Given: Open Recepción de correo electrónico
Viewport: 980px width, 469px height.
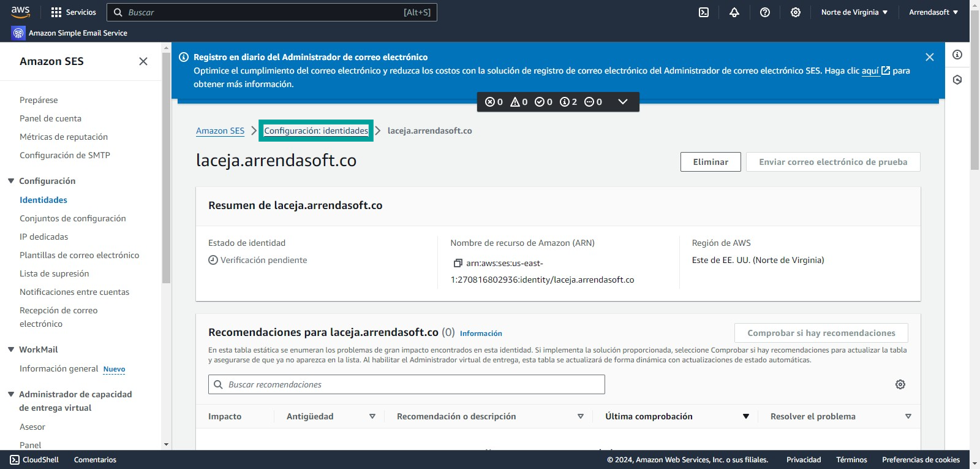Looking at the screenshot, I should tap(59, 317).
